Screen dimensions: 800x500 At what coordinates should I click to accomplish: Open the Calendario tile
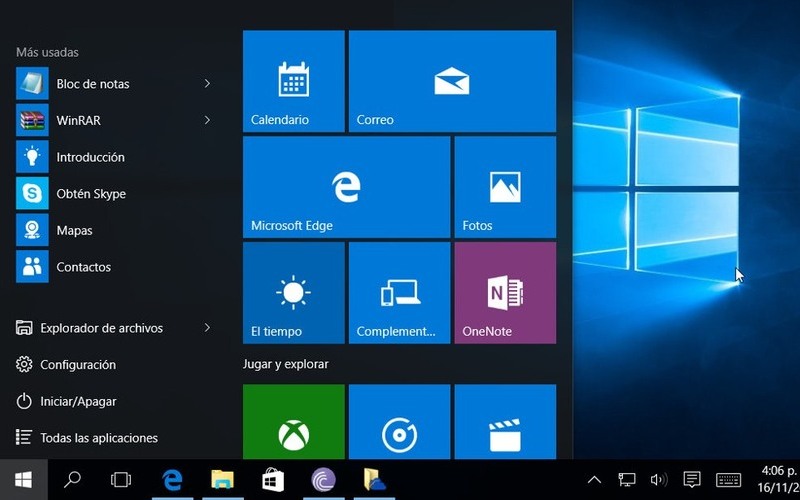pyautogui.click(x=294, y=81)
